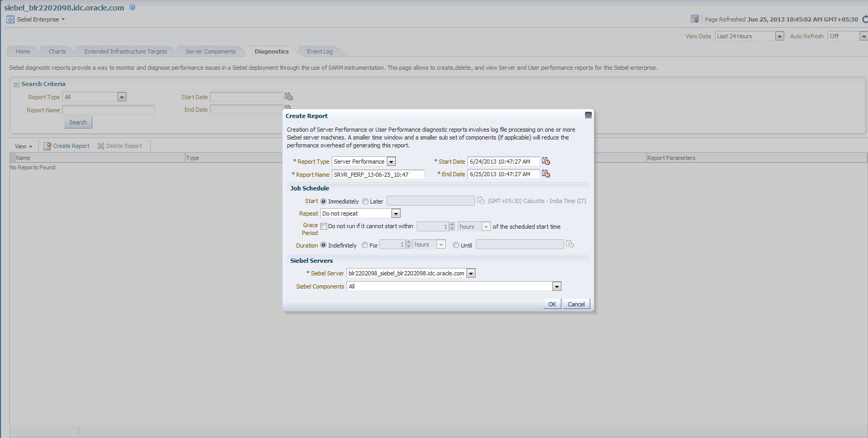Refresh the page using the refresh icon
Image resolution: width=868 pixels, height=438 pixels.
(865, 19)
